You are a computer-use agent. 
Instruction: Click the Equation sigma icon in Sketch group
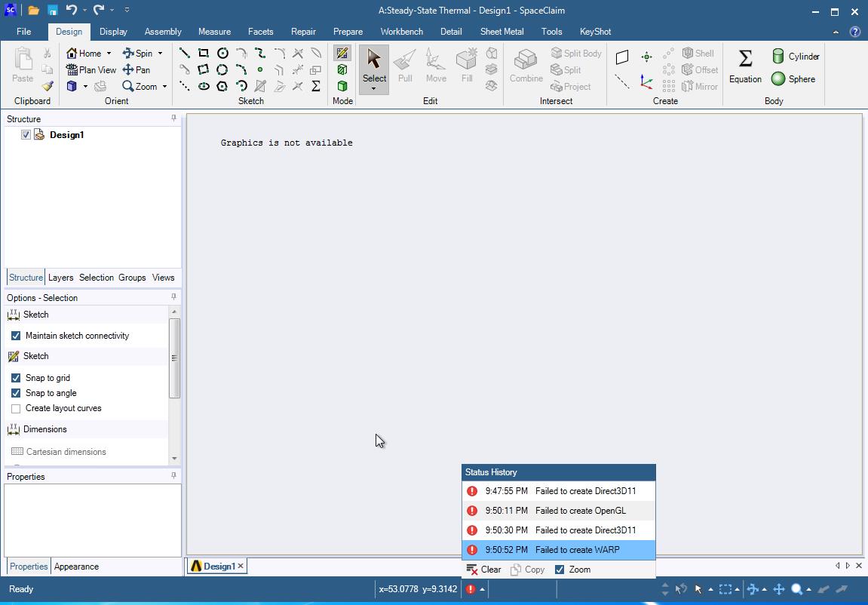tap(316, 86)
